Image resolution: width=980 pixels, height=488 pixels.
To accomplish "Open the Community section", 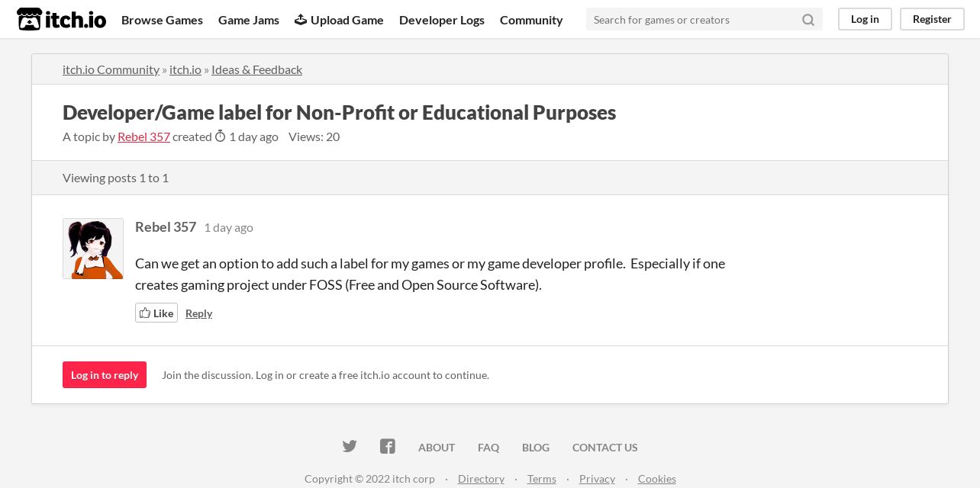I will tap(531, 20).
